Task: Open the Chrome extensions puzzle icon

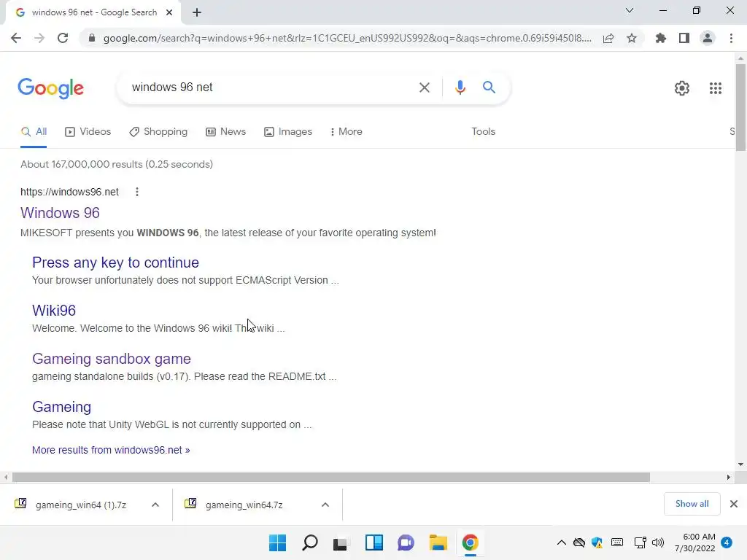Action: click(661, 38)
